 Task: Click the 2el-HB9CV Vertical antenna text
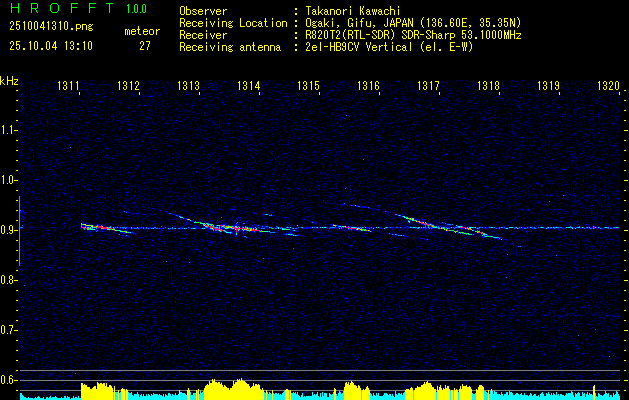390,47
